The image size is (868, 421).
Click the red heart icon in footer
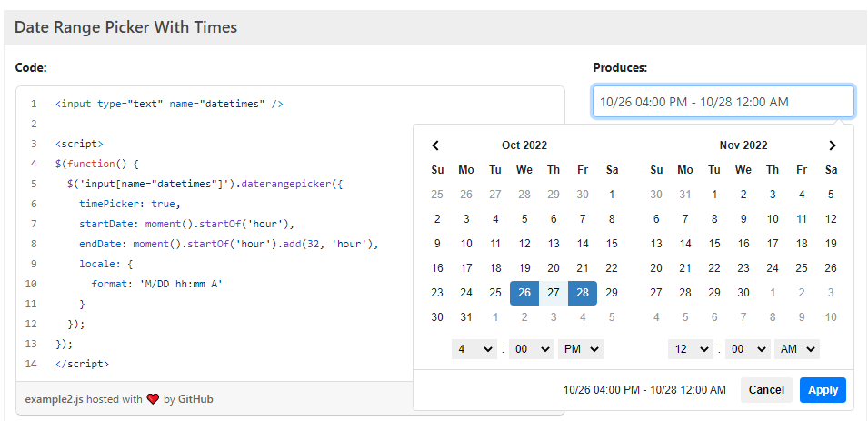153,399
